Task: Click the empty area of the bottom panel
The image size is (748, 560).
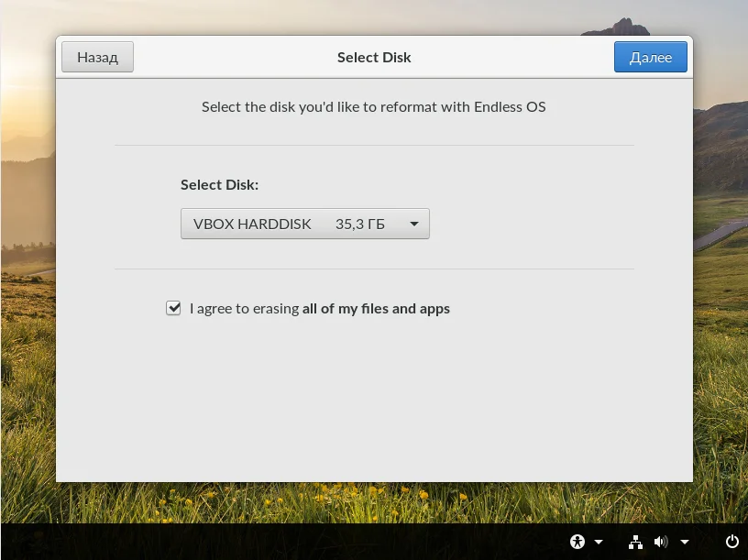Action: pyautogui.click(x=275, y=542)
